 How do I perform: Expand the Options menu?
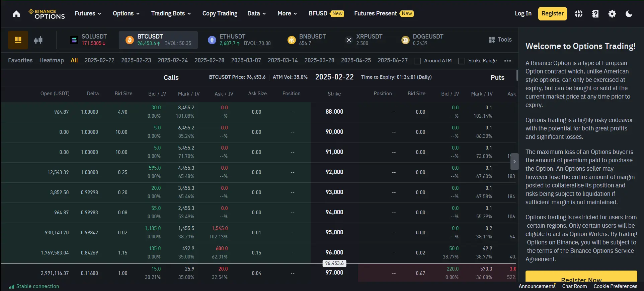click(126, 13)
